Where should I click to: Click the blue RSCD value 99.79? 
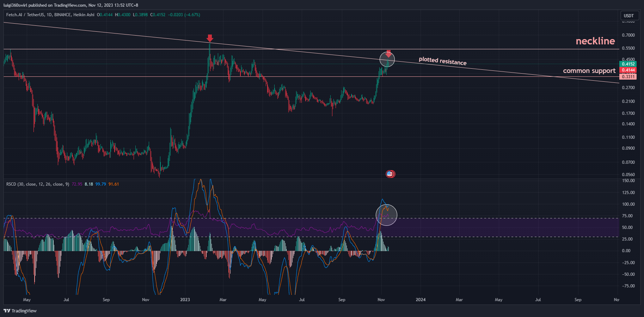pyautogui.click(x=101, y=184)
